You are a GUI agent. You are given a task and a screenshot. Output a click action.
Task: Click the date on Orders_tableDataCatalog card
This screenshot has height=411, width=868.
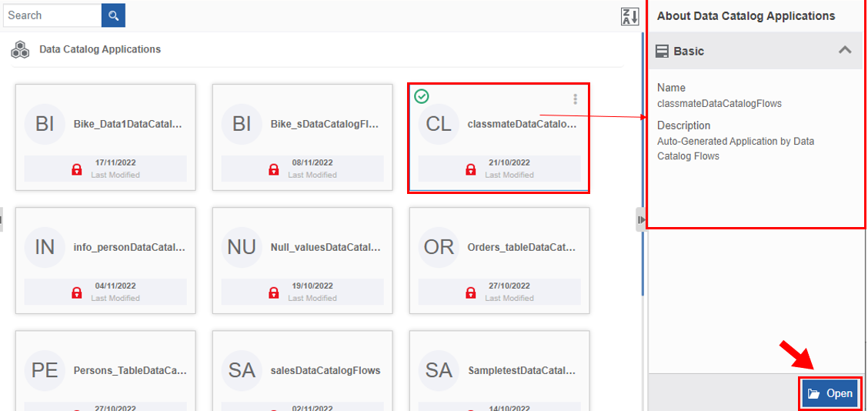click(509, 286)
